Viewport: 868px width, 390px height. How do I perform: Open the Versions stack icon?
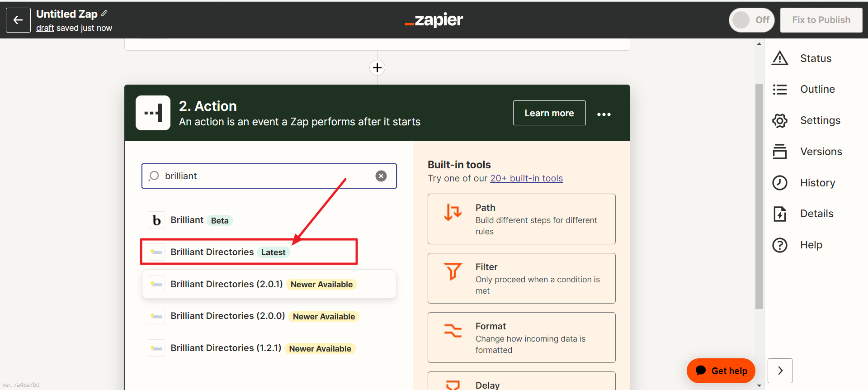(x=780, y=152)
